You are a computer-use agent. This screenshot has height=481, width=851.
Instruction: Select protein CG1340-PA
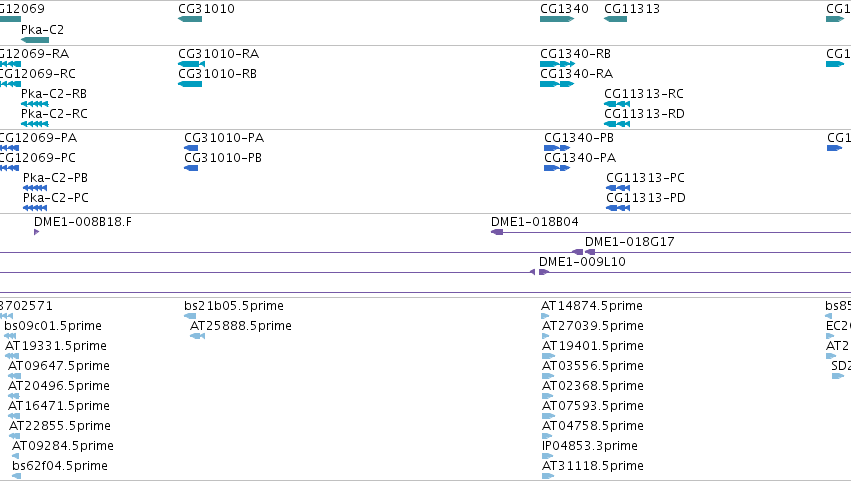pos(580,158)
